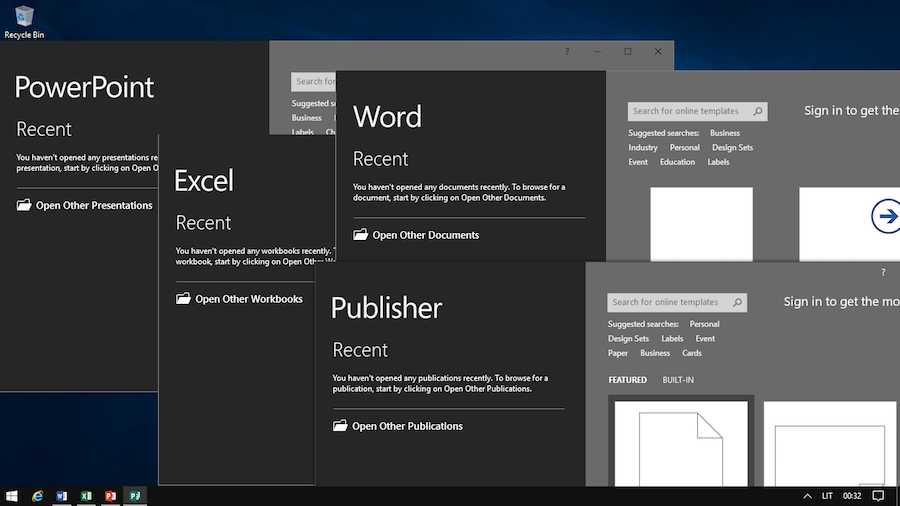
Task: Open the Action Center notification icon
Action: [x=878, y=496]
